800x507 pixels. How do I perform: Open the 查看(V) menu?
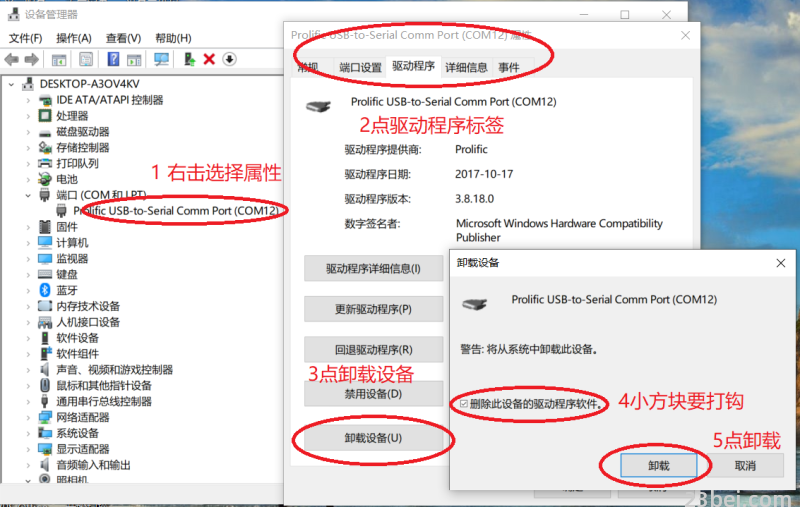click(x=123, y=38)
